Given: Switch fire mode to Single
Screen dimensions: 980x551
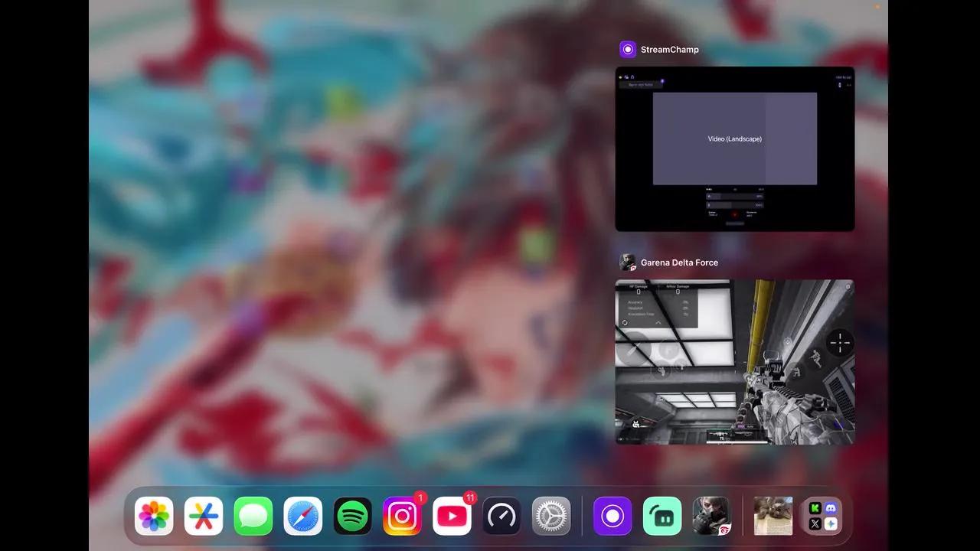Looking at the screenshot, I should [740, 426].
